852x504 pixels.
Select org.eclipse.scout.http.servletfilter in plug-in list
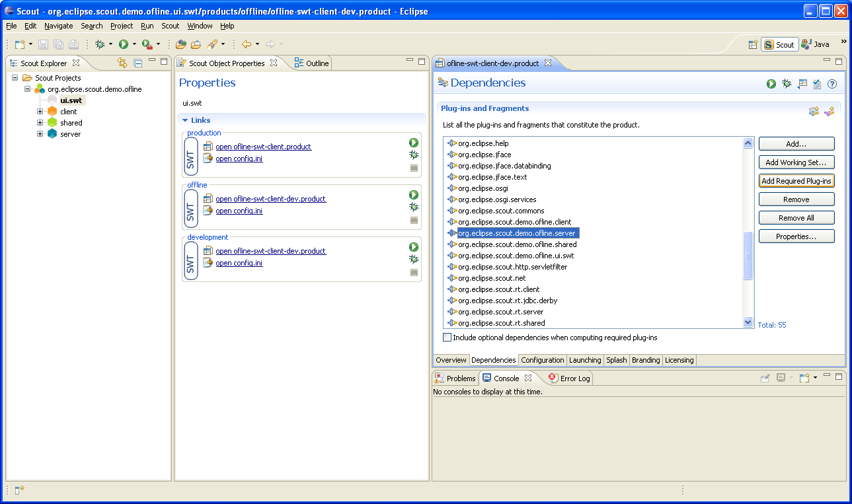pos(512,267)
